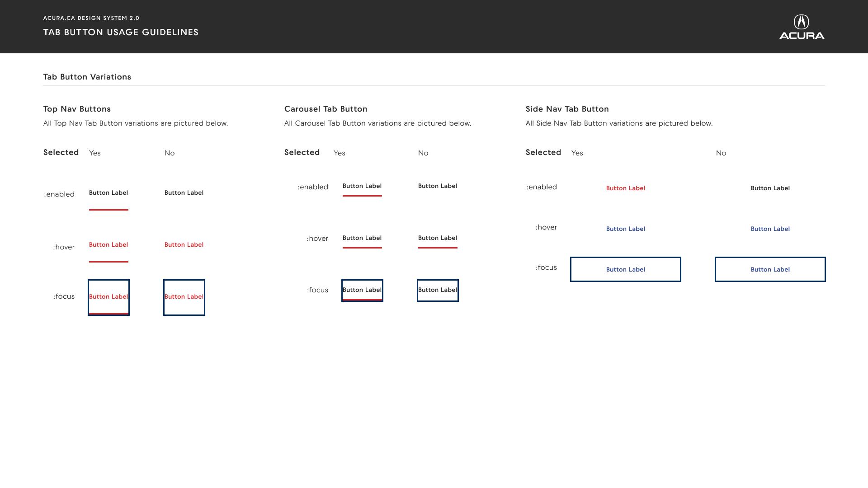Image resolution: width=868 pixels, height=488 pixels.
Task: Click ':hover' row label in Carousel section
Action: pyautogui.click(x=317, y=239)
